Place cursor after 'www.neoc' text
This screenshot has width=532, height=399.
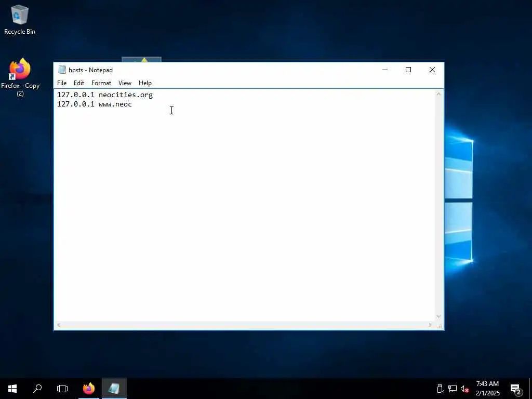tap(132, 104)
